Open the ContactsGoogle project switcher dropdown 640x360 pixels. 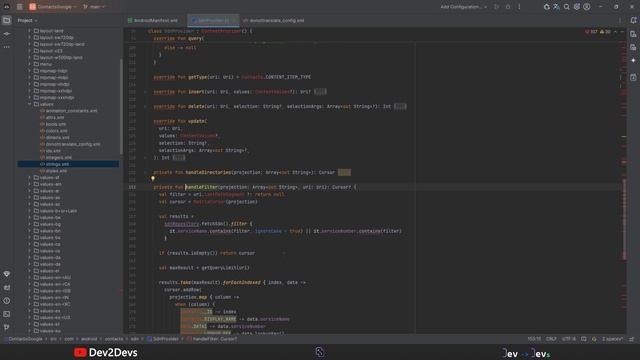tap(53, 7)
